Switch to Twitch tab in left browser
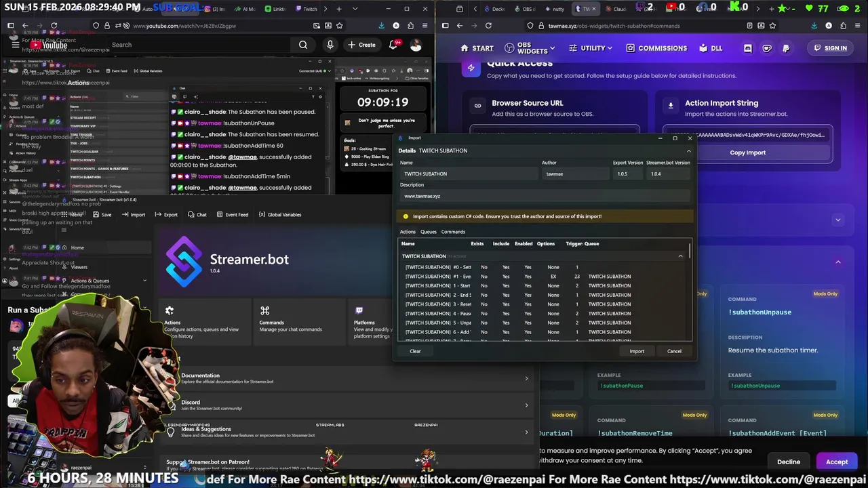 [307, 9]
